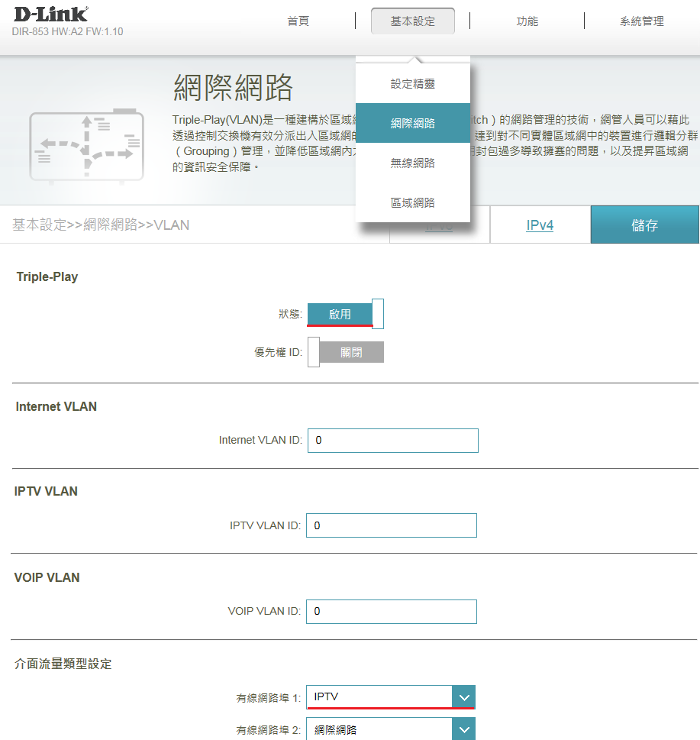Click the Internet VLAN ID field
Screen dimensions: 700x740
pyautogui.click(x=392, y=441)
